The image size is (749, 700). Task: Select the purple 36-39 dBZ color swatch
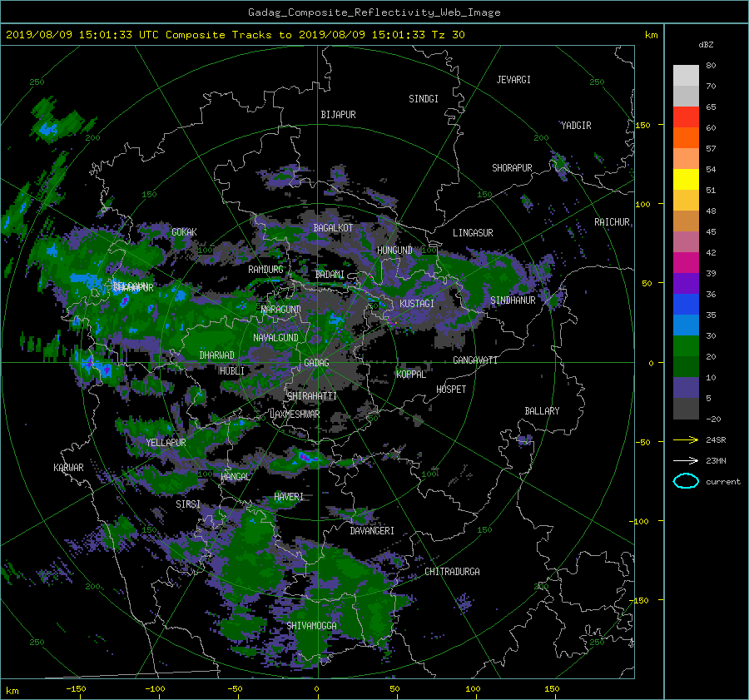click(686, 283)
